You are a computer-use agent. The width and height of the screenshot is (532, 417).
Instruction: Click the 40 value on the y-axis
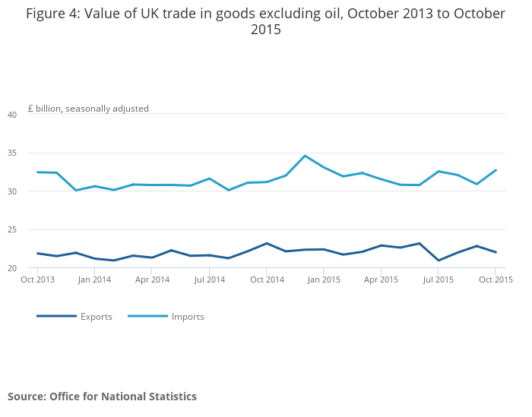click(x=12, y=115)
